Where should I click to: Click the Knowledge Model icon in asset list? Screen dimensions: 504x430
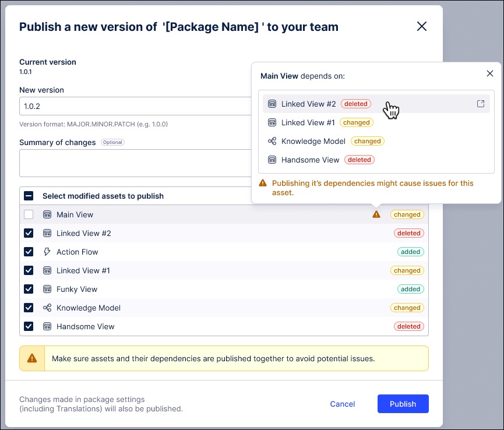click(47, 308)
